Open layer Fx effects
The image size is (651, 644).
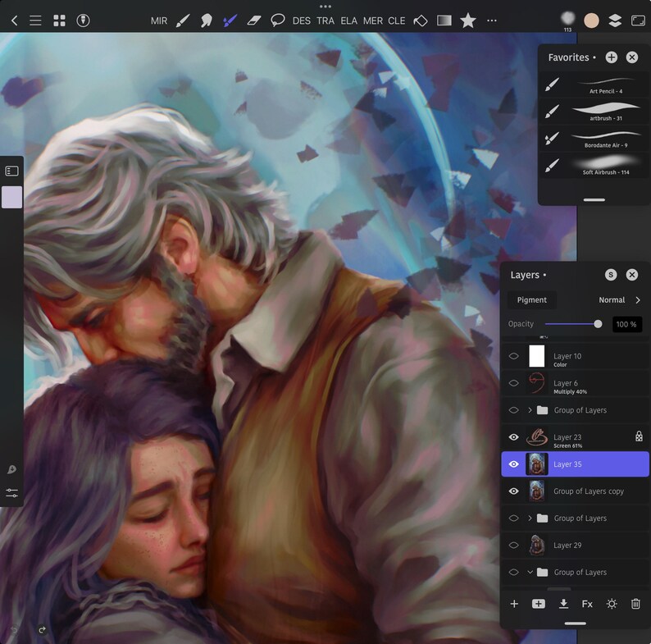click(x=587, y=604)
